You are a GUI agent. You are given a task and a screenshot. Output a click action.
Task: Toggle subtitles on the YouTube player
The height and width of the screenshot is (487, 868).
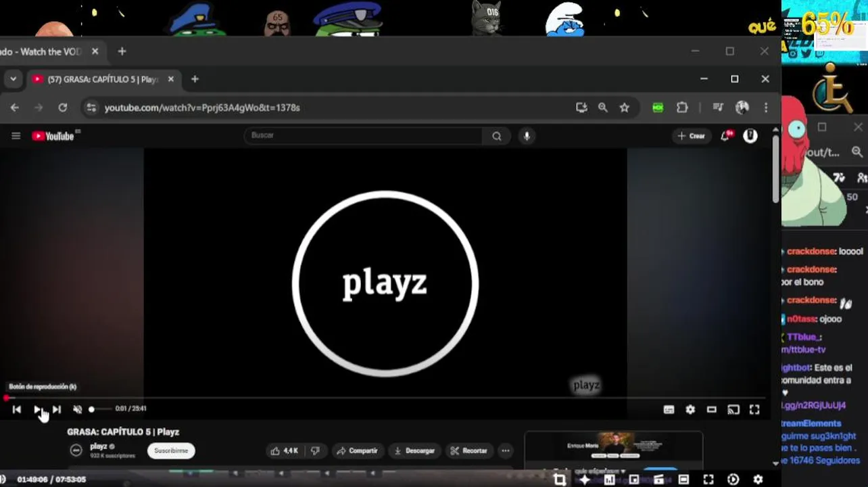click(x=669, y=409)
